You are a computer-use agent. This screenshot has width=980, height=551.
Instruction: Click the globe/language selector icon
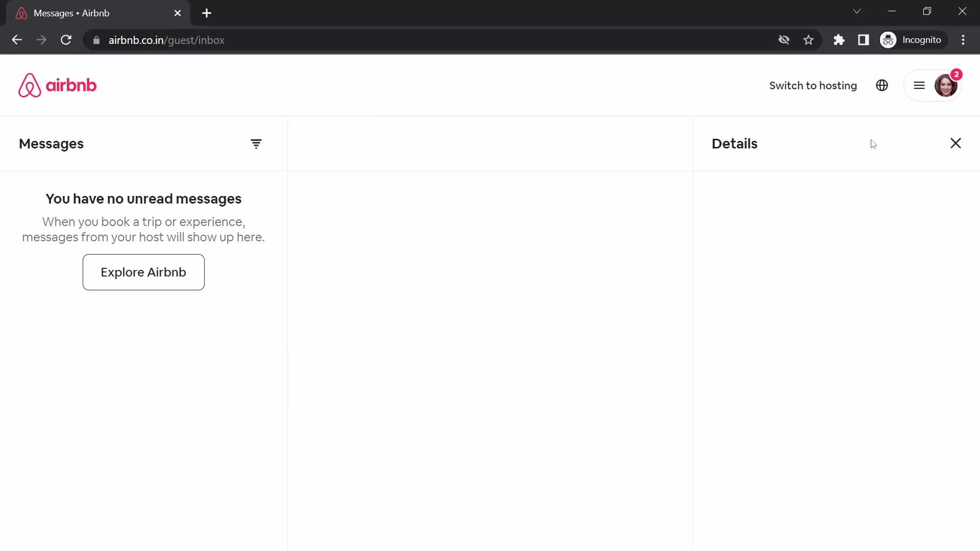(883, 85)
